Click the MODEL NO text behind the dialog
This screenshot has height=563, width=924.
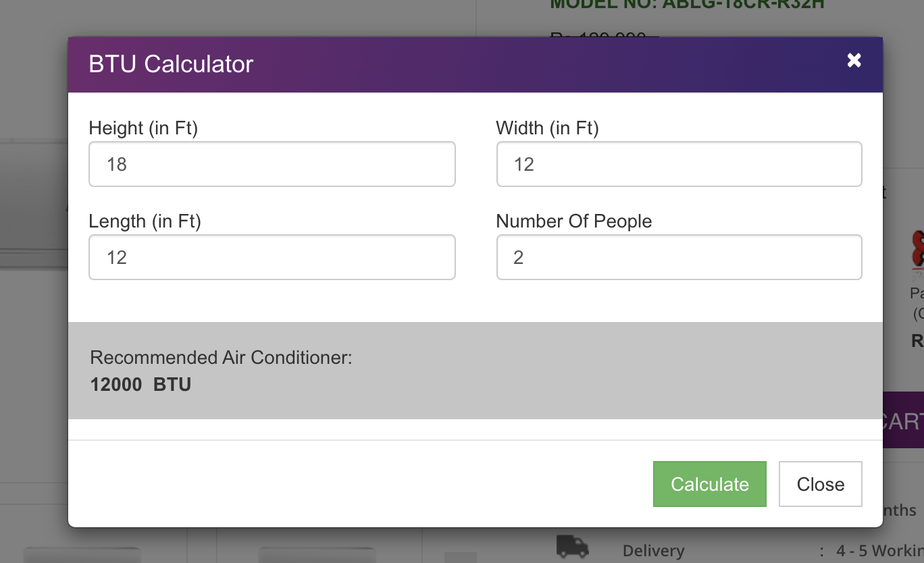click(687, 5)
